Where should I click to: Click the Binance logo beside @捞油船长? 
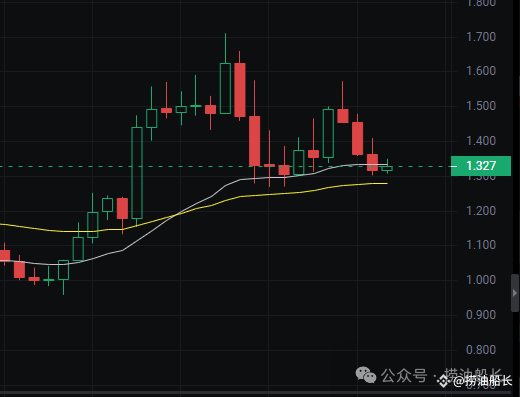(x=443, y=381)
